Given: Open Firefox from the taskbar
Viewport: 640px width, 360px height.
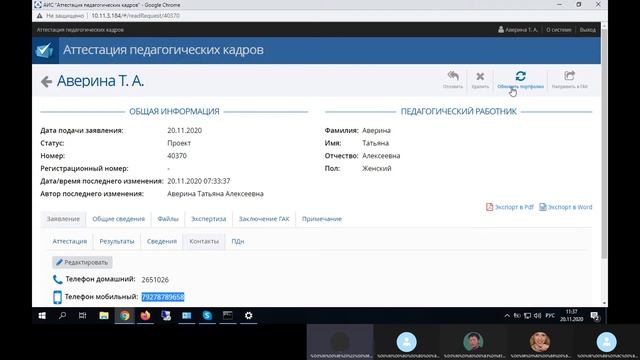Looking at the screenshot, I should click(145, 316).
